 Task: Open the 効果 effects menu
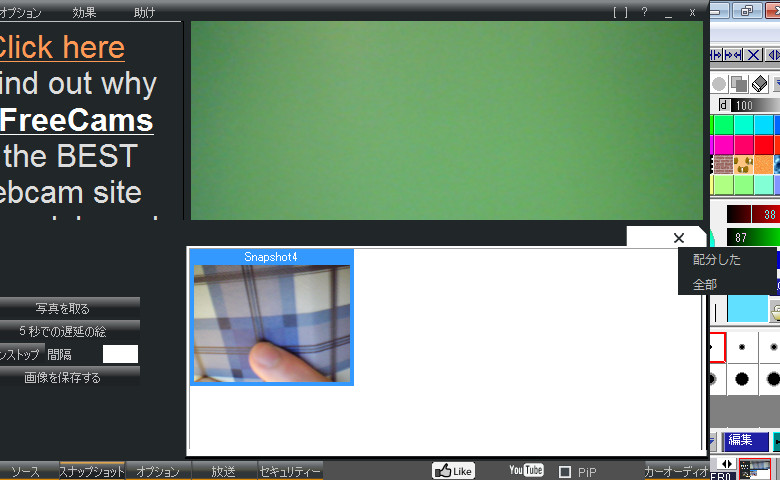click(84, 12)
